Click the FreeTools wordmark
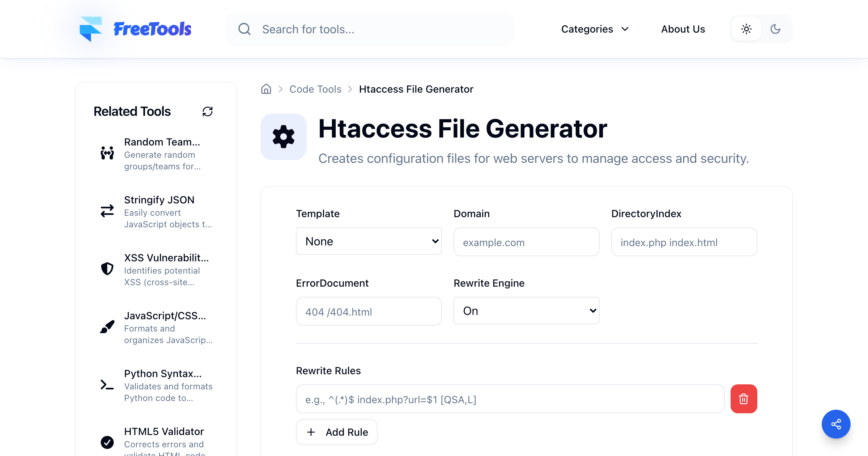Image resolution: width=868 pixels, height=456 pixels. 152,29
